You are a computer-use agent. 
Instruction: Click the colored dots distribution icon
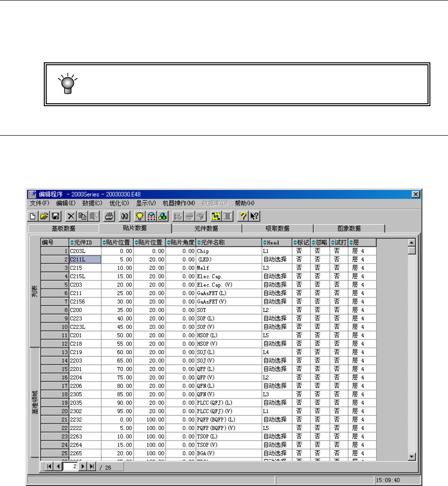pos(151,216)
